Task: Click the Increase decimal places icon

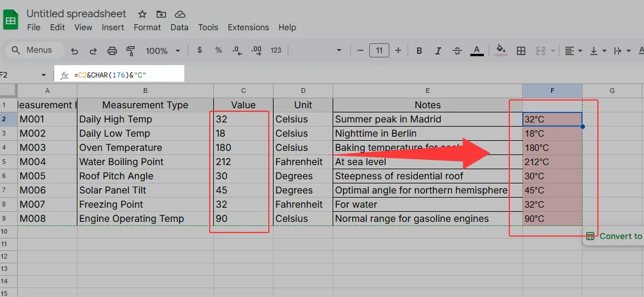Action: (x=256, y=51)
